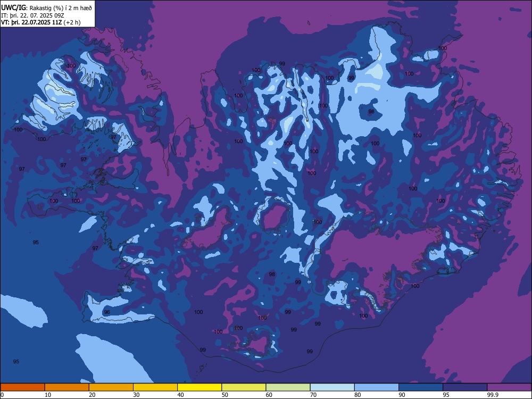The height and width of the screenshot is (399, 532).
Task: Select the purple above-99.9 legend swatch
Action: click(x=509, y=387)
